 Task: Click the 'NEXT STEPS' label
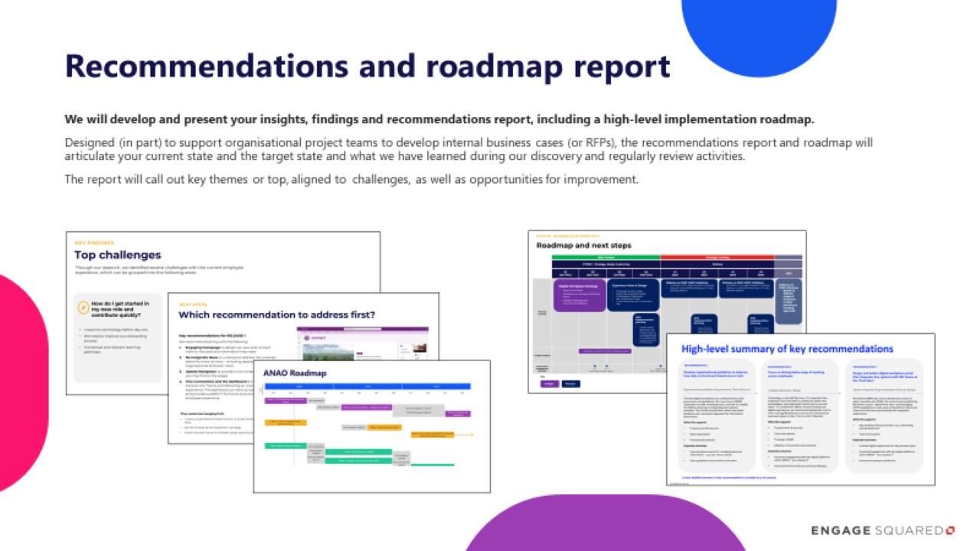[191, 303]
